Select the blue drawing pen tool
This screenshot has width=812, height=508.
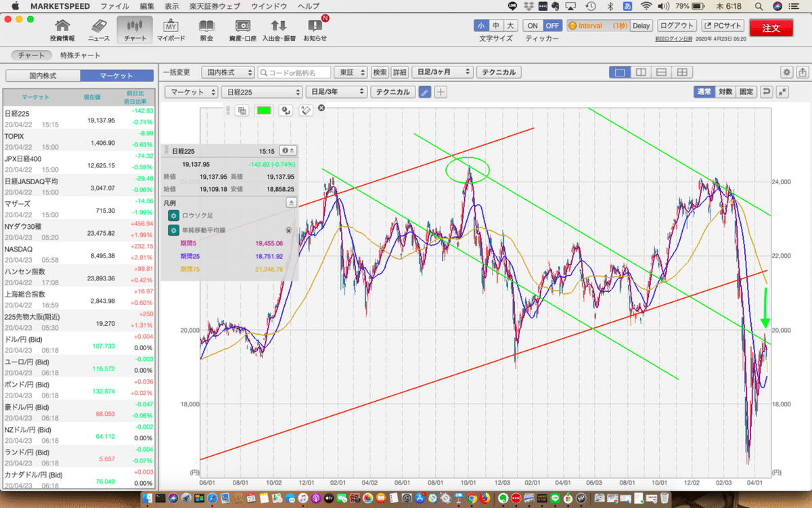424,92
